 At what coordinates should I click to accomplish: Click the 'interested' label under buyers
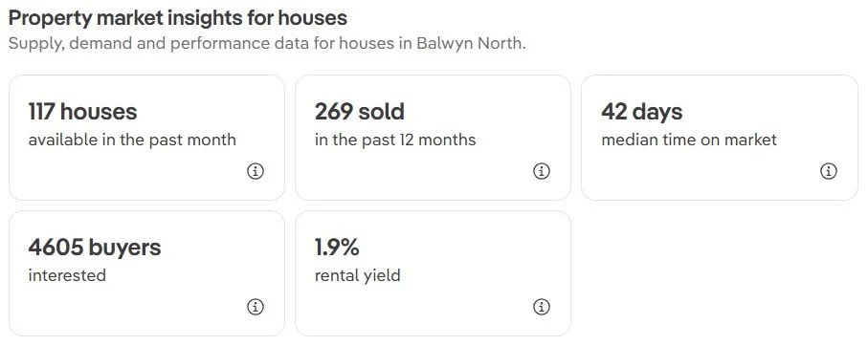click(x=67, y=275)
